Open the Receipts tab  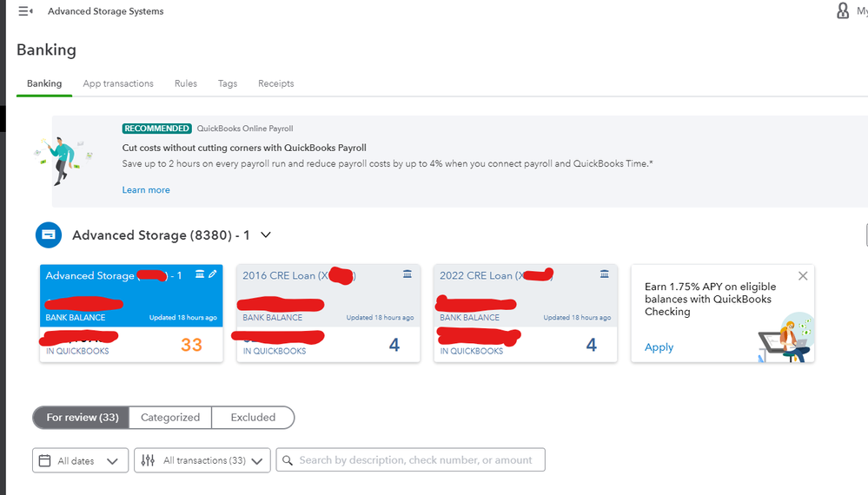click(275, 83)
